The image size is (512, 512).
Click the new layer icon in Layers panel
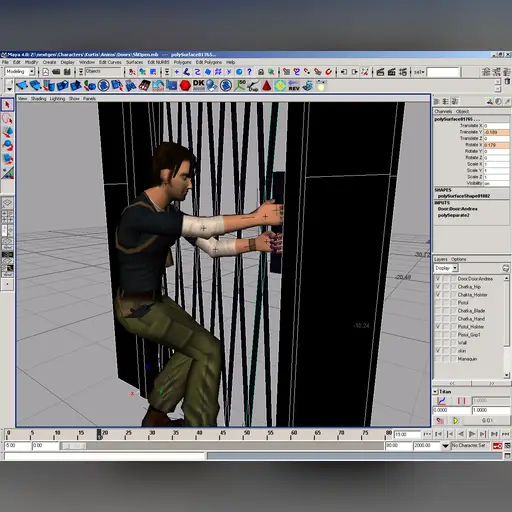click(x=506, y=268)
